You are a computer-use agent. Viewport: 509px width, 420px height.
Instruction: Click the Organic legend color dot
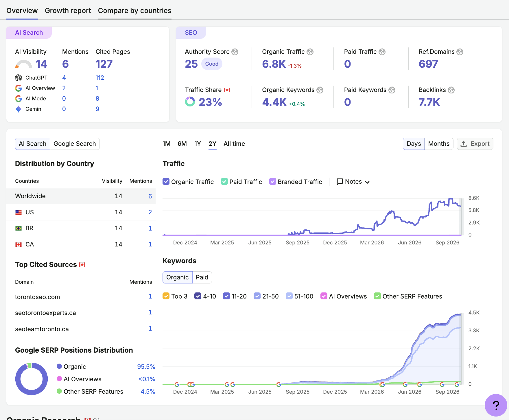click(x=59, y=366)
